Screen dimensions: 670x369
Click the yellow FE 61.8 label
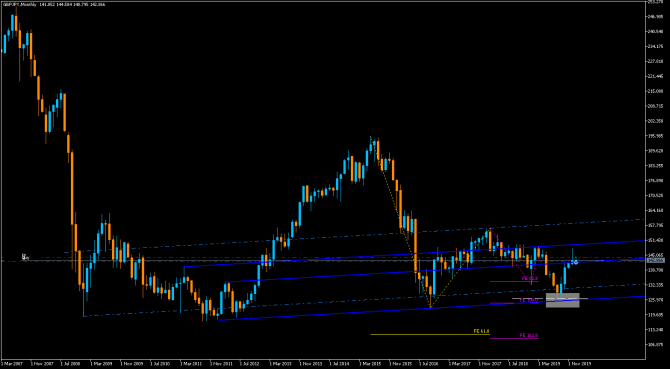(x=482, y=331)
